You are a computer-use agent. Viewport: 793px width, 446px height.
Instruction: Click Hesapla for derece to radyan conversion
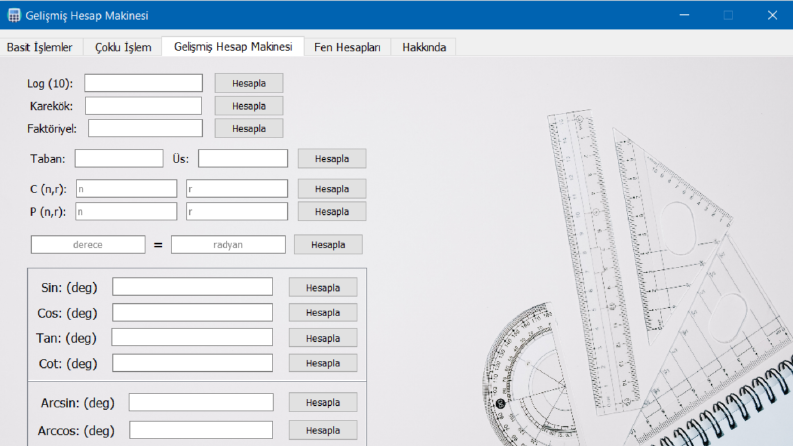(328, 244)
